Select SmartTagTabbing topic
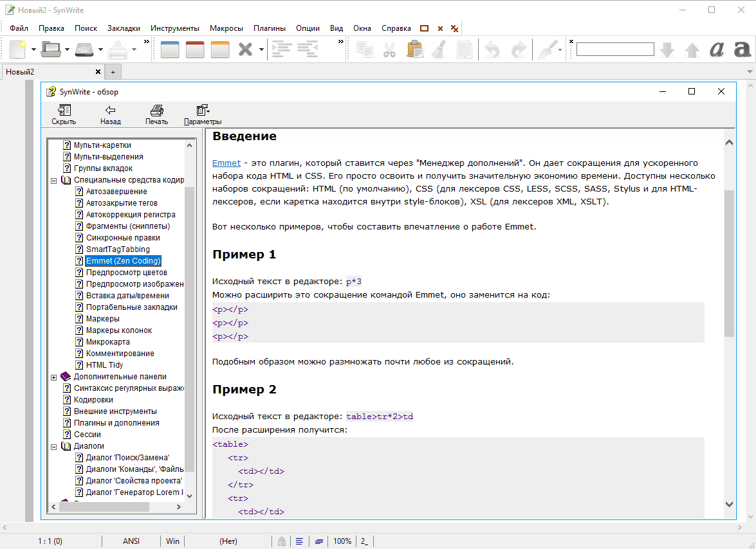756x549 pixels. tap(118, 249)
